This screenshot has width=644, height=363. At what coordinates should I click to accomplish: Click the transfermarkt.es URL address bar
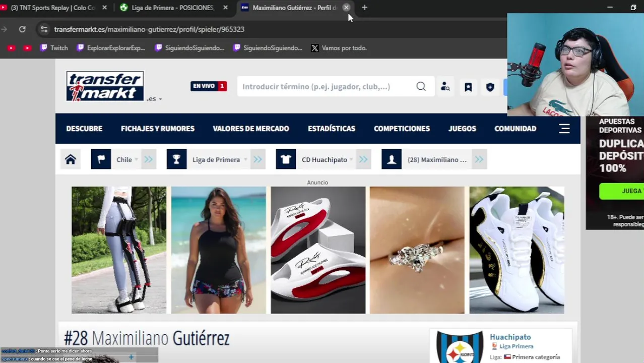(x=149, y=29)
